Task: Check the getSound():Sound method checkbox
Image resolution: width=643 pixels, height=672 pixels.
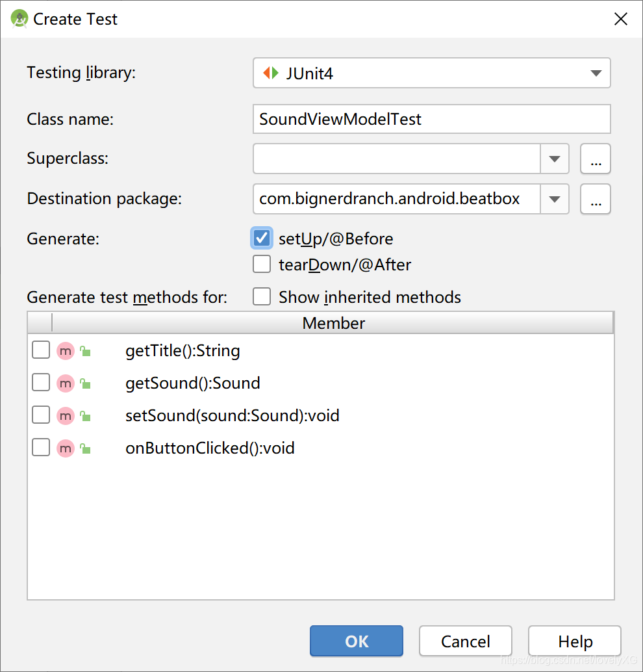Action: (41, 382)
